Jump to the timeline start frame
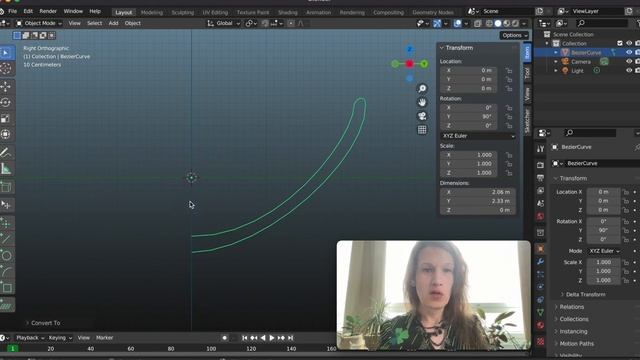The image size is (640, 360). pyautogui.click(x=244, y=338)
